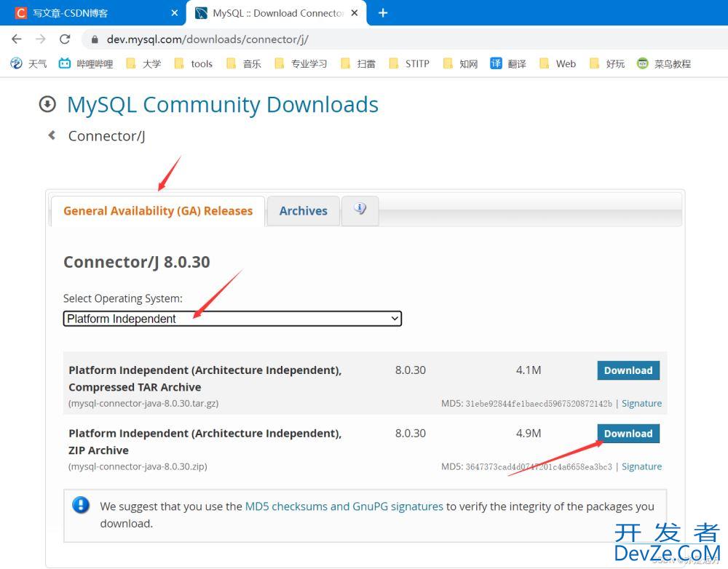Screen dimensions: 728x569
Task: Close the CSDN博客 tab
Action: click(175, 13)
